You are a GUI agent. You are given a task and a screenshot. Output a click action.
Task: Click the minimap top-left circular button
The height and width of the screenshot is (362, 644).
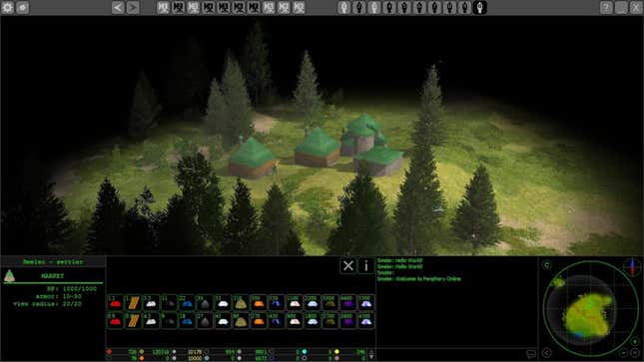pos(547,265)
